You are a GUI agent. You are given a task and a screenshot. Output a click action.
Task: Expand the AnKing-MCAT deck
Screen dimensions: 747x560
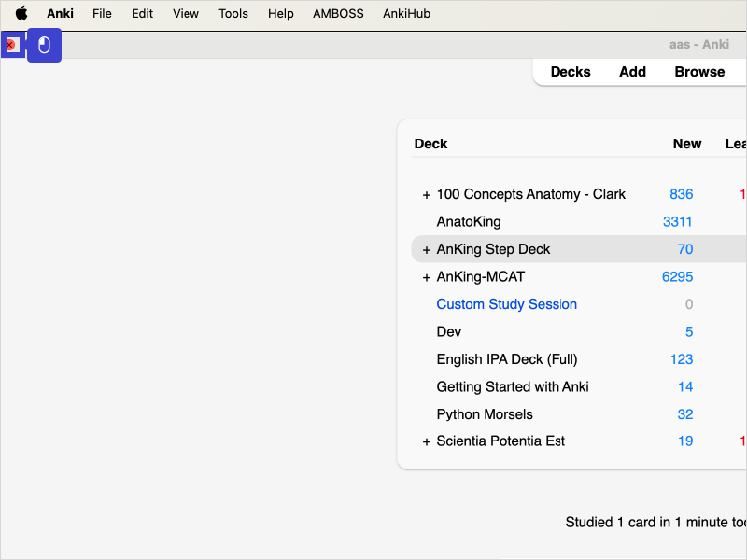click(427, 277)
